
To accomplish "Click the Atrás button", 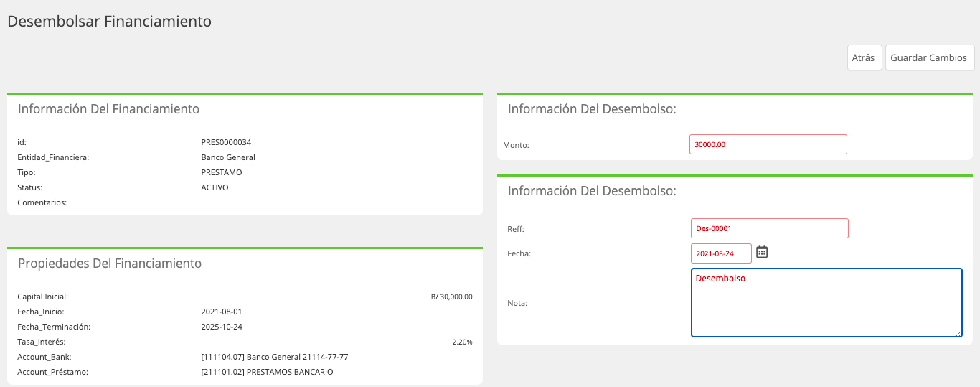I will click(x=864, y=57).
